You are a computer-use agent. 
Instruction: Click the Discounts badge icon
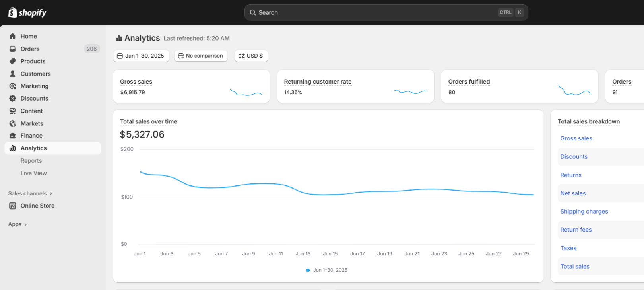[x=13, y=98]
